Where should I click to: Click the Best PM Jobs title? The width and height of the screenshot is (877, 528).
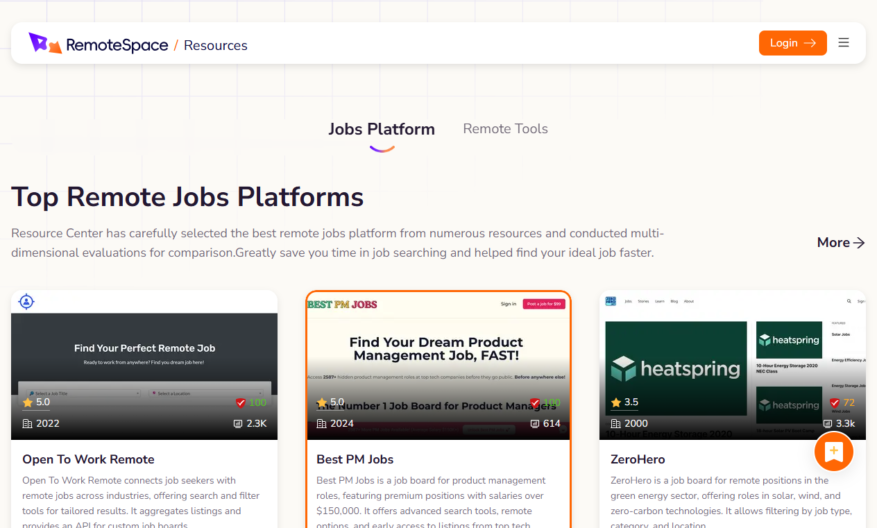point(355,459)
